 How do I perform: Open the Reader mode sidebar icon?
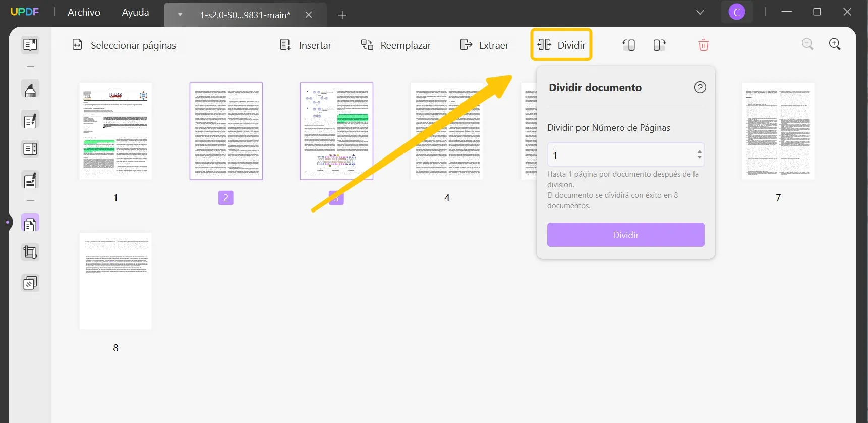[x=30, y=45]
